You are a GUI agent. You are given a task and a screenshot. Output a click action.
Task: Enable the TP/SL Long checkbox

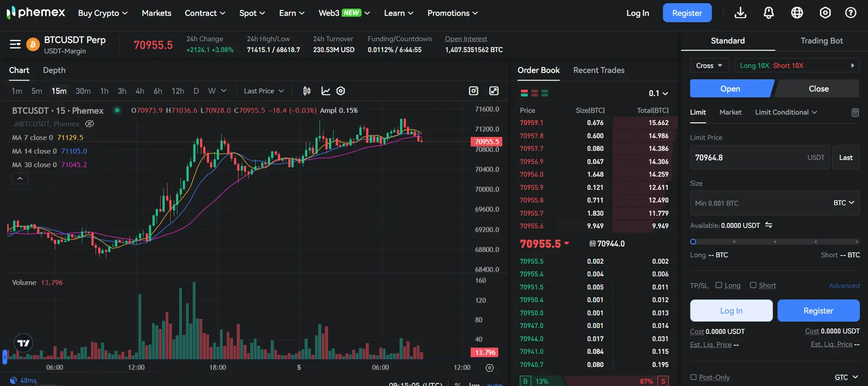719,285
